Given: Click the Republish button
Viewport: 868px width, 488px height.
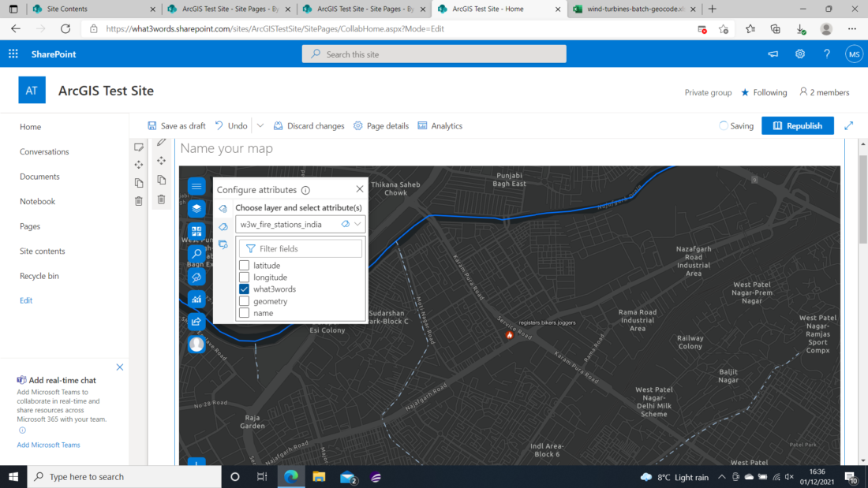Looking at the screenshot, I should click(x=798, y=125).
